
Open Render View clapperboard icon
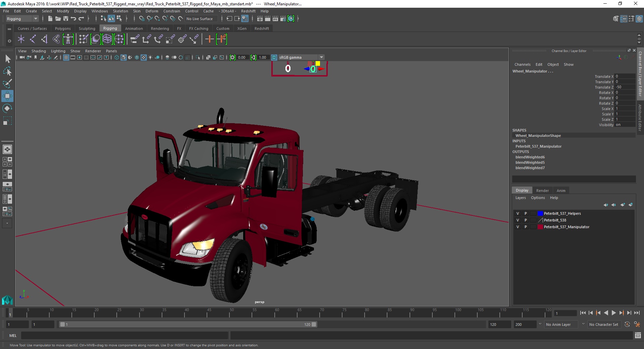pyautogui.click(x=260, y=19)
